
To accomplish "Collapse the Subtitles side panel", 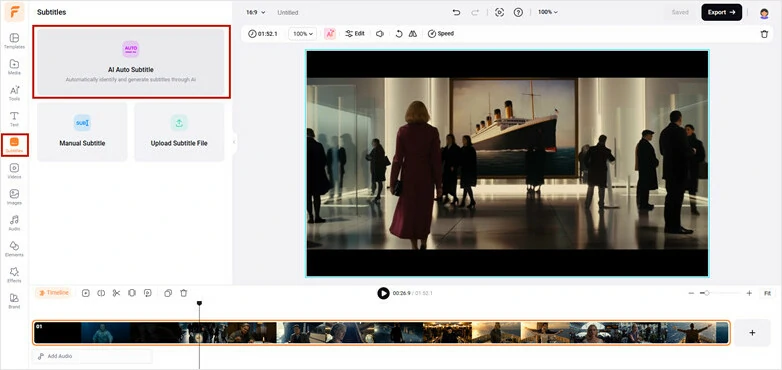I will click(234, 142).
